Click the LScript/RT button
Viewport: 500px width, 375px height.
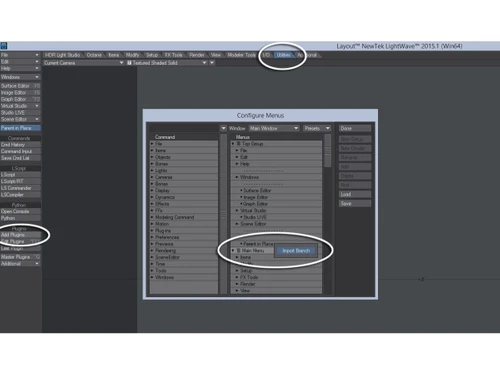click(20, 181)
